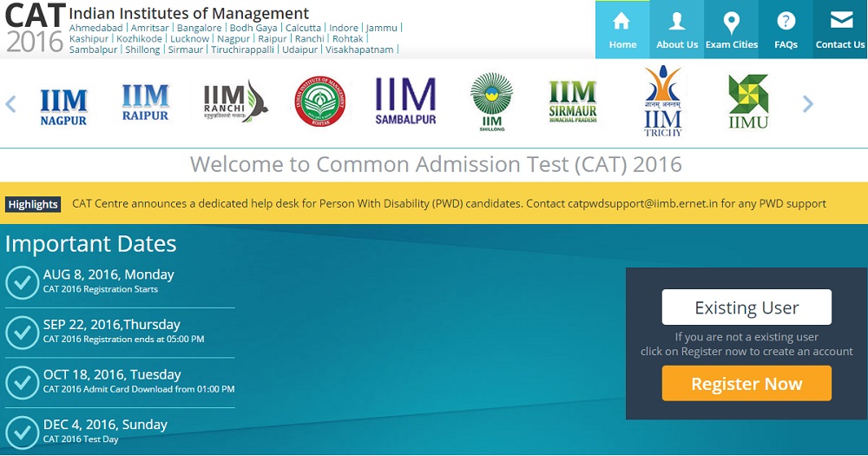Go to next logos in the carousel
Image resolution: width=868 pixels, height=456 pixels.
click(x=808, y=103)
